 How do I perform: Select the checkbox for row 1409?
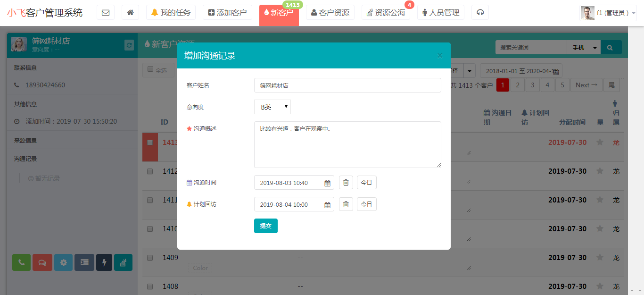click(150, 258)
